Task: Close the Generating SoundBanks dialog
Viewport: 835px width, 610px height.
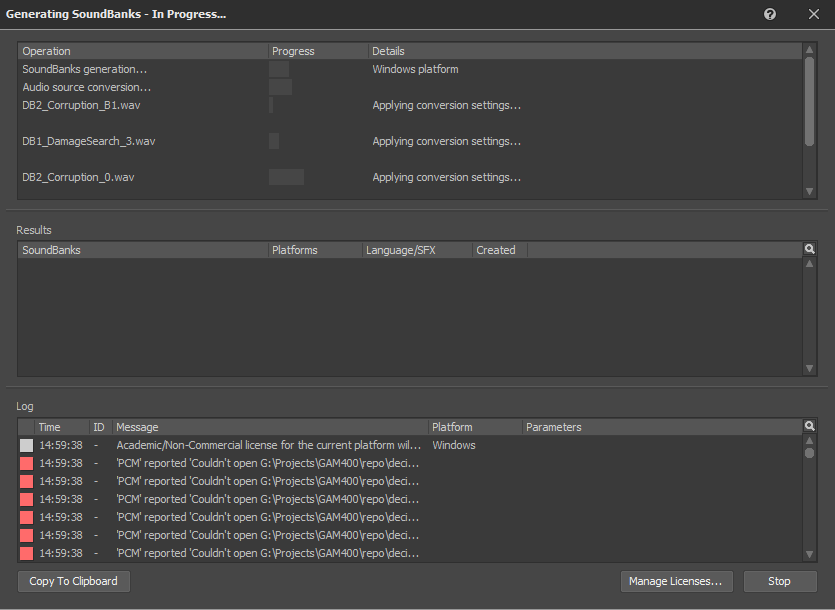Action: (x=814, y=14)
